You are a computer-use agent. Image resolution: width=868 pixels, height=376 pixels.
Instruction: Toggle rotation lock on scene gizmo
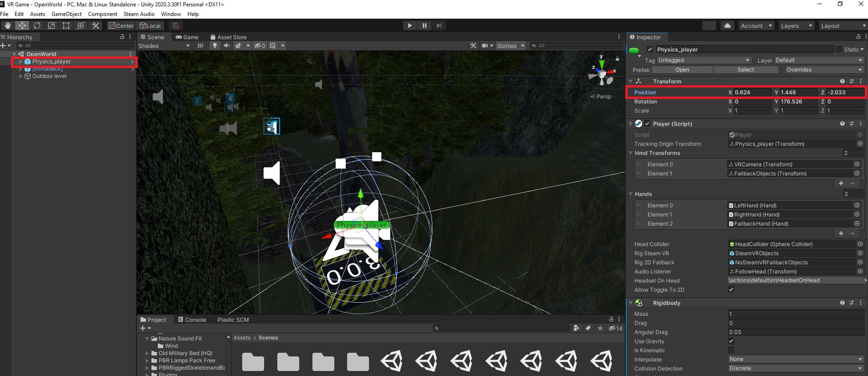click(x=617, y=59)
